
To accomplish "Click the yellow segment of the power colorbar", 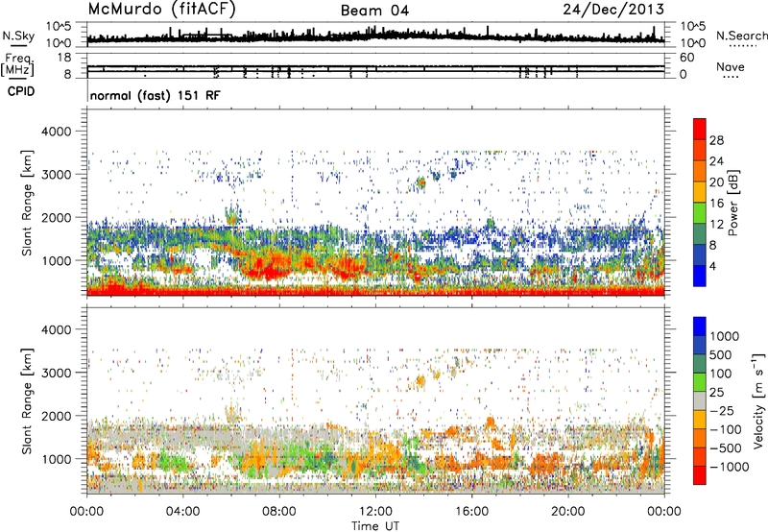I will 700,191.
